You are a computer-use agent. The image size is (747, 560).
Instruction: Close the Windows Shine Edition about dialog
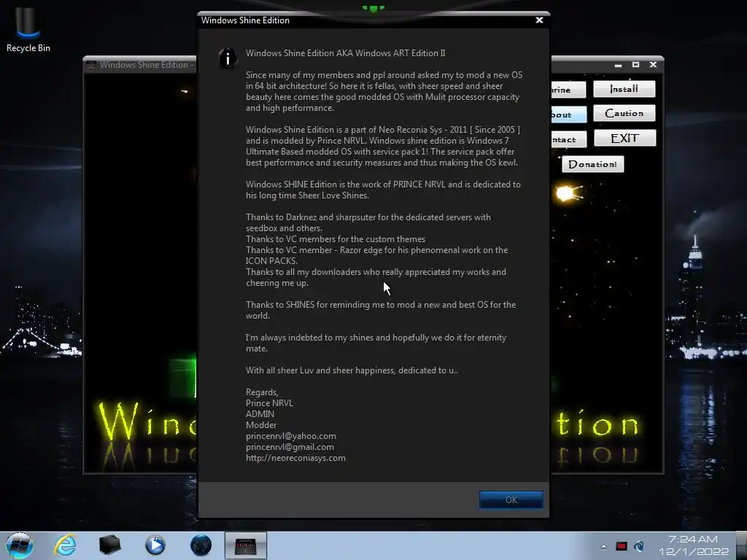539,20
